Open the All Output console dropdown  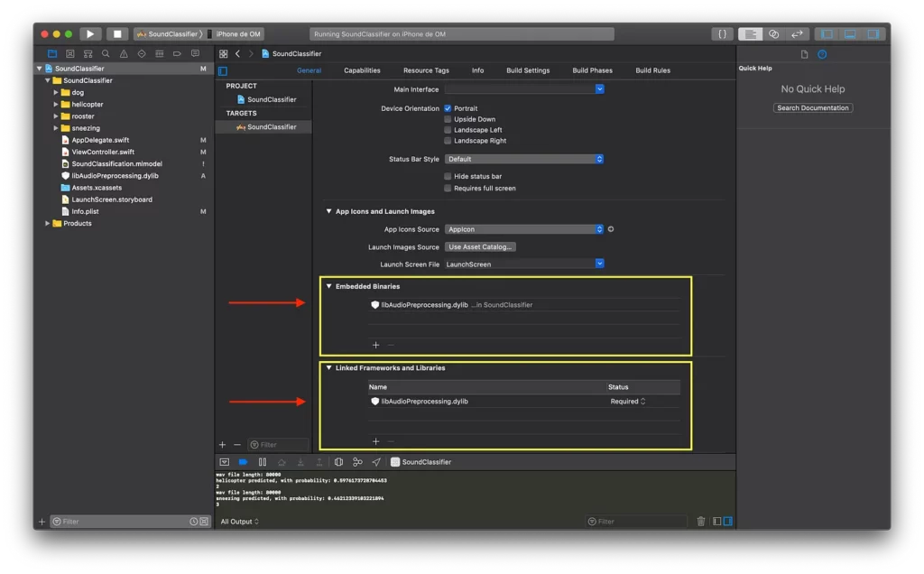[x=239, y=522]
